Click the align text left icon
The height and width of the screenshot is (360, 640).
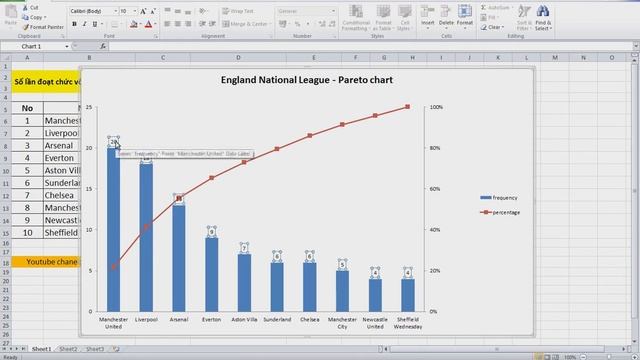tap(167, 24)
